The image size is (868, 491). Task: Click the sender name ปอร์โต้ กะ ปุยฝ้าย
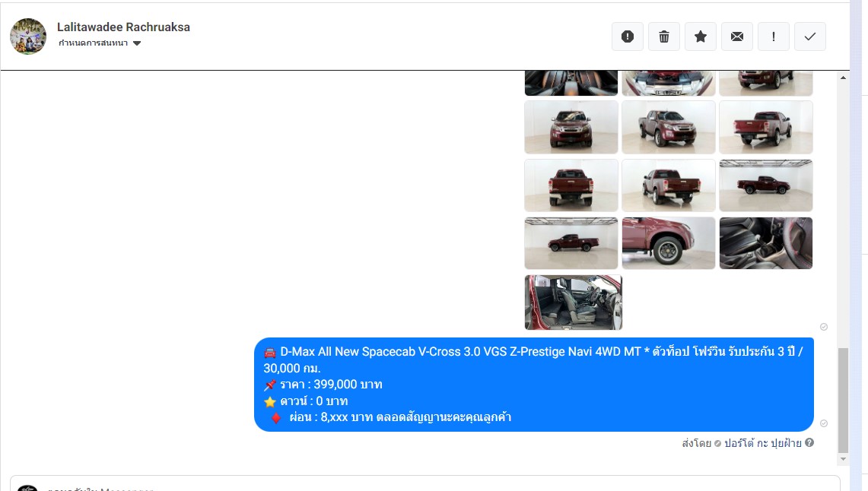pos(763,443)
